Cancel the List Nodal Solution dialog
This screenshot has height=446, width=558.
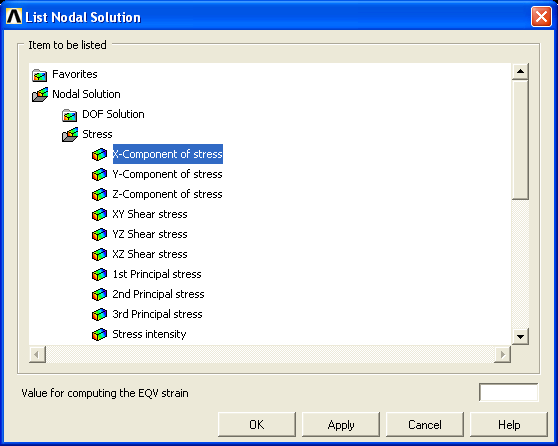[425, 424]
